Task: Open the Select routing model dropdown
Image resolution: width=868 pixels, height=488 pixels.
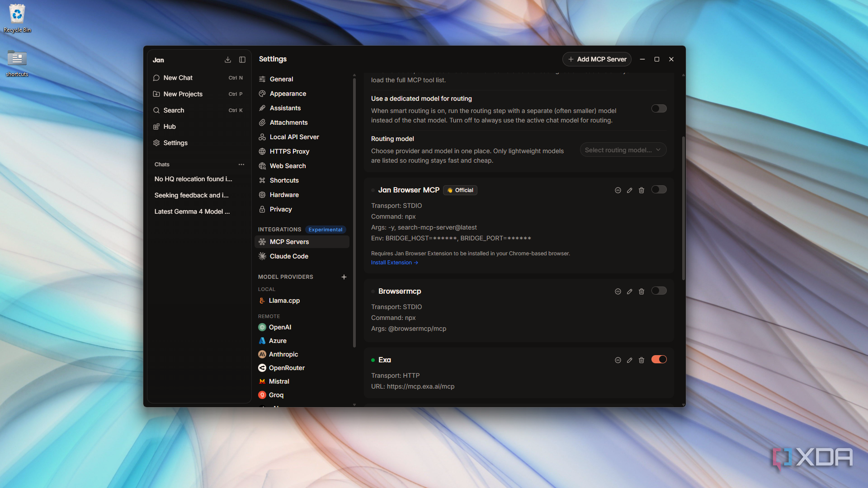Action: click(623, 150)
